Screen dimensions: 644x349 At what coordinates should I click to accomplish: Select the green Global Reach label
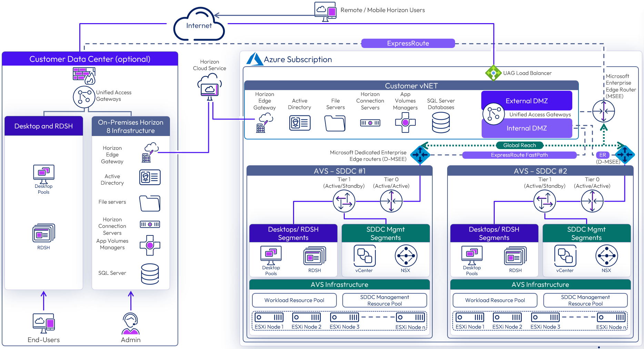(519, 145)
